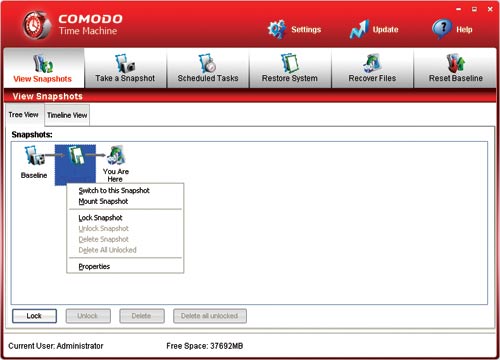Image resolution: width=500 pixels, height=360 pixels.
Task: Click the Comodo Time Machine clock logo
Action: pos(37,25)
